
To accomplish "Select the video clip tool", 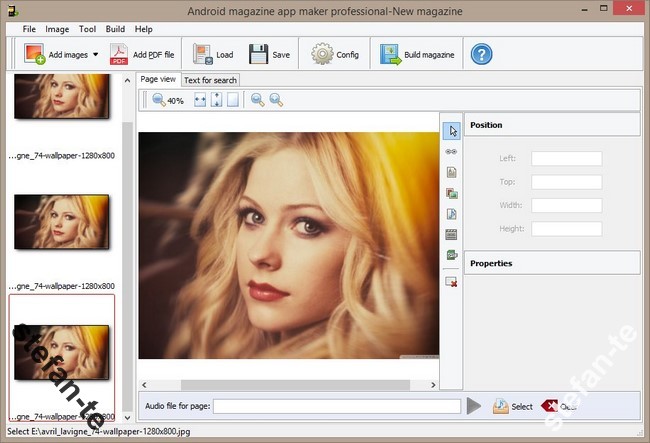I will point(452,235).
